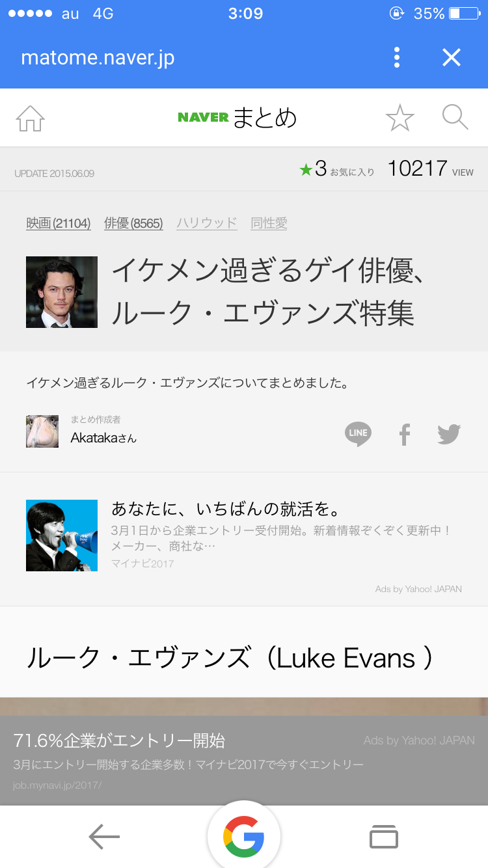Tap the NAVER まとめ logo
488x868 pixels.
pos(237,118)
